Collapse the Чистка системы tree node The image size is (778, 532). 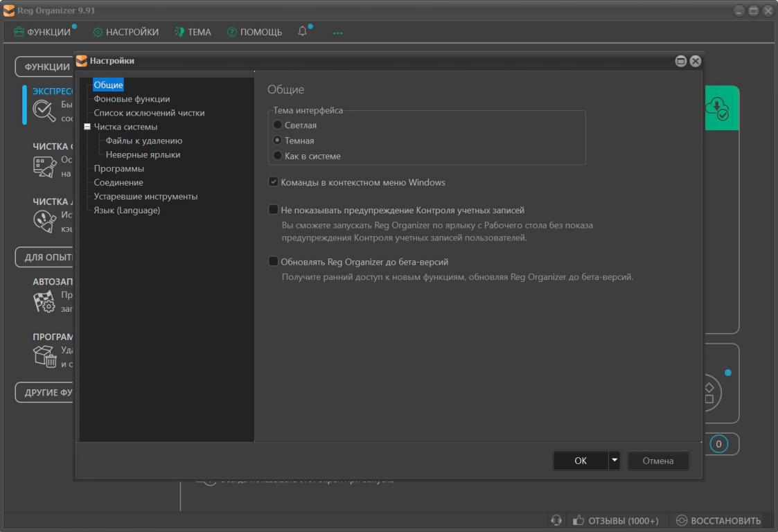click(x=87, y=127)
